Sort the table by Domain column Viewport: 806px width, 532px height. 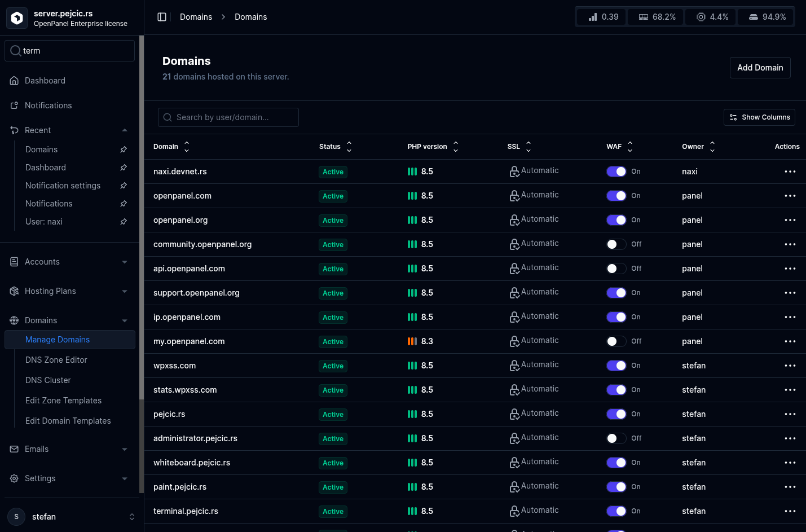click(171, 147)
